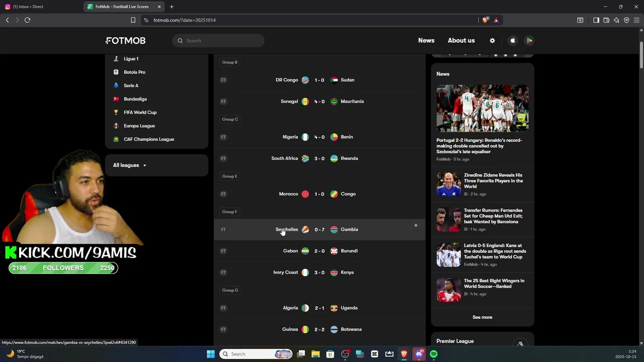
Task: Open the Algeria 2-1 Uganda match
Action: pos(319,308)
